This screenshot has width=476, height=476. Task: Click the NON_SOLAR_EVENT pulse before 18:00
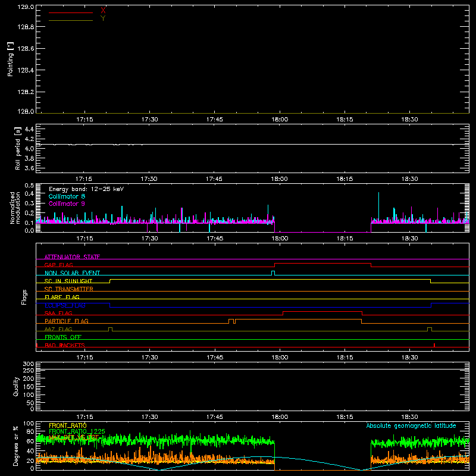click(273, 273)
